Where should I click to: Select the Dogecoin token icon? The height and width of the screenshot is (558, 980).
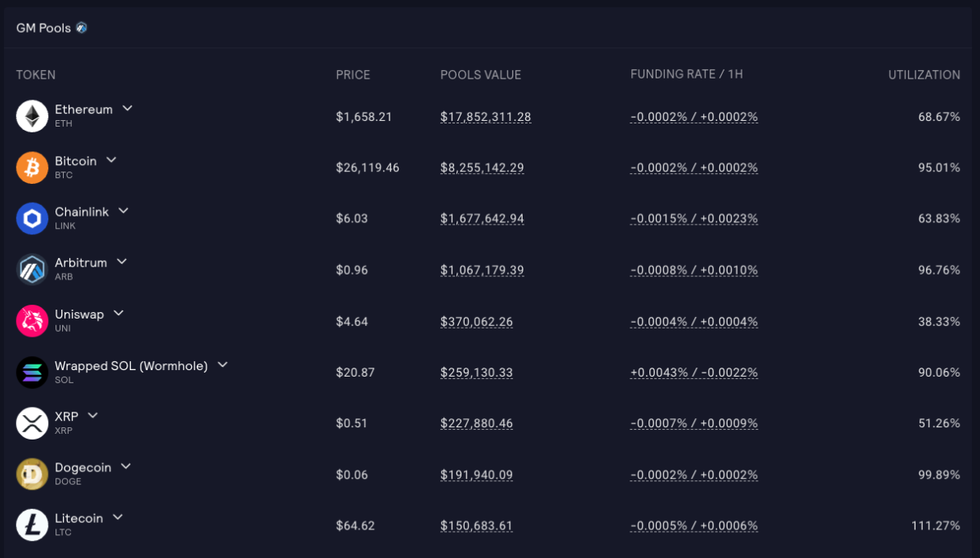click(30, 474)
